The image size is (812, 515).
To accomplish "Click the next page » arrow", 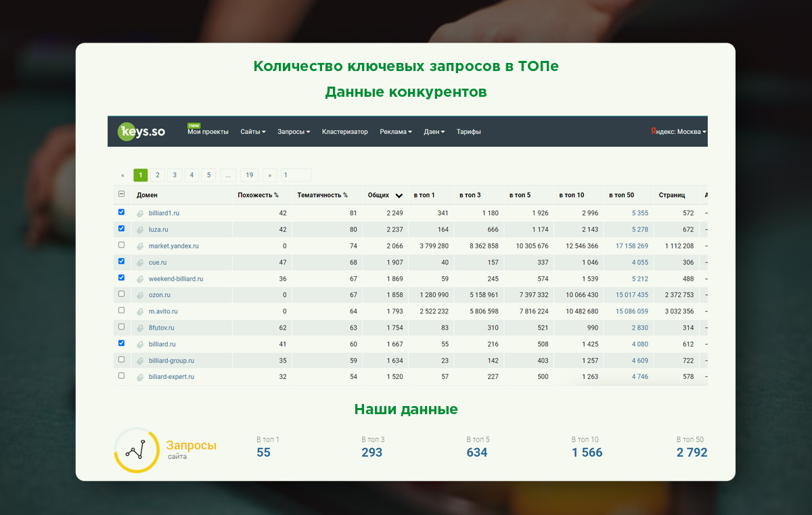I will (270, 175).
